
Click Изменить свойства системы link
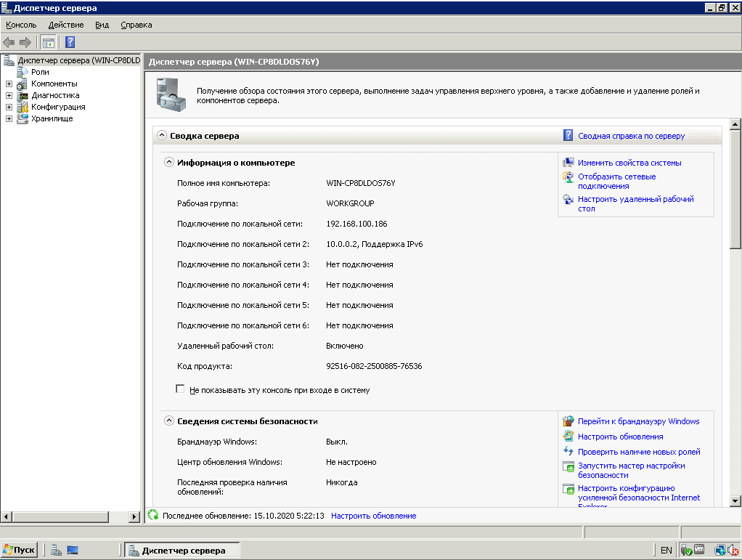coord(629,163)
